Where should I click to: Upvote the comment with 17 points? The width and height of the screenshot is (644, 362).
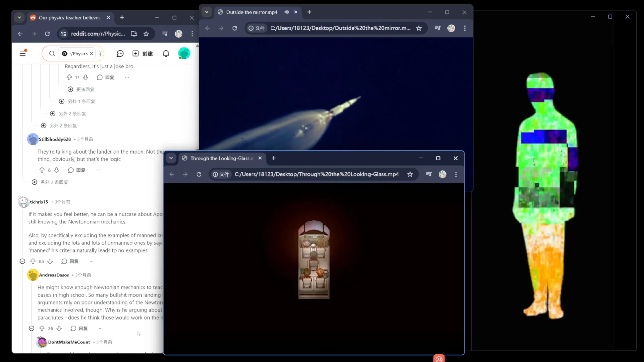coord(69,78)
